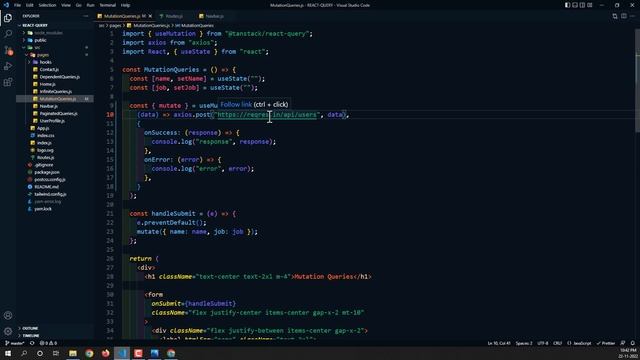Click the JavaScript language mode in status bar
640x360 pixels.
click(579, 343)
